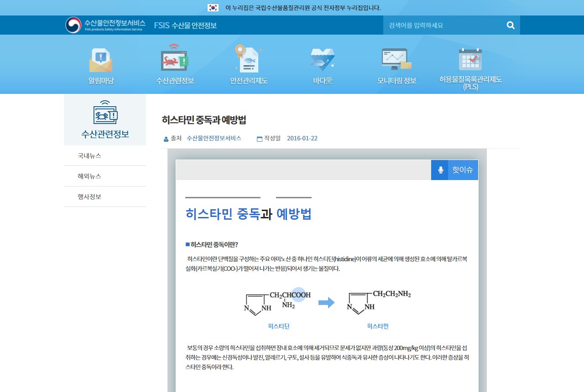Open the 바다愛 heart icon
Viewport: 584px width, 392px height.
coord(323,60)
